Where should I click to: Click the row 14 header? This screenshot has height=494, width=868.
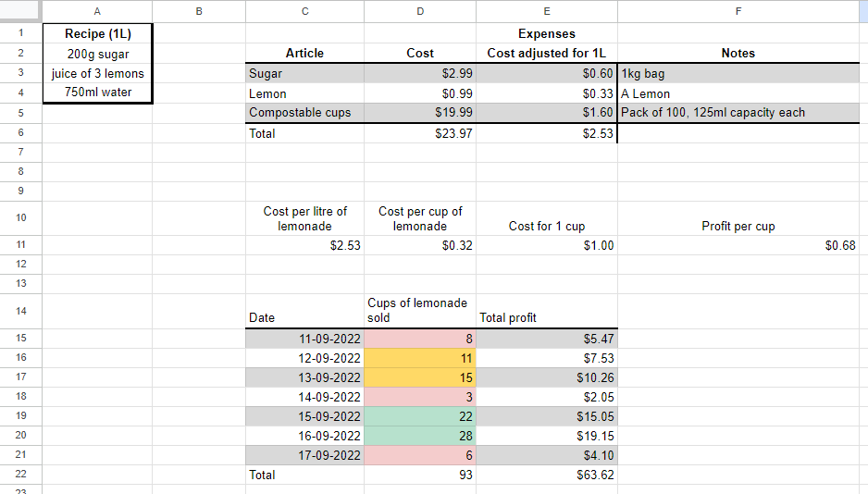[x=20, y=310]
